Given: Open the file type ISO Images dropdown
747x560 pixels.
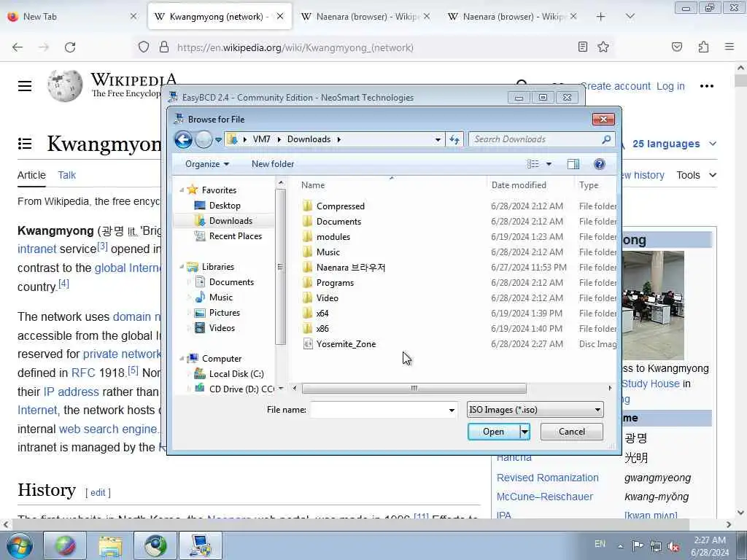Looking at the screenshot, I should pos(535,410).
